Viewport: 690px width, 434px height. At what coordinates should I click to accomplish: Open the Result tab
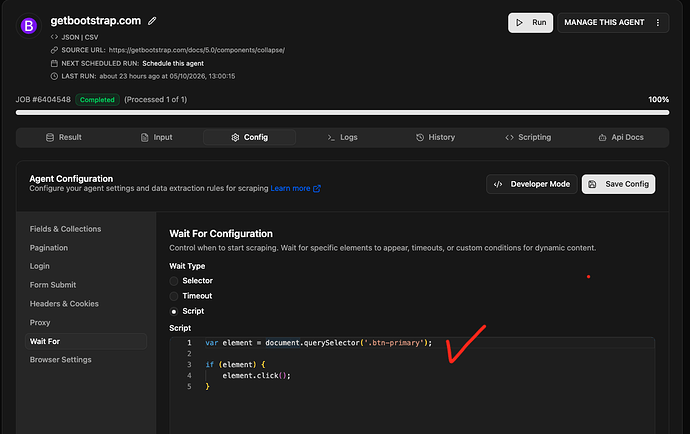click(x=64, y=137)
